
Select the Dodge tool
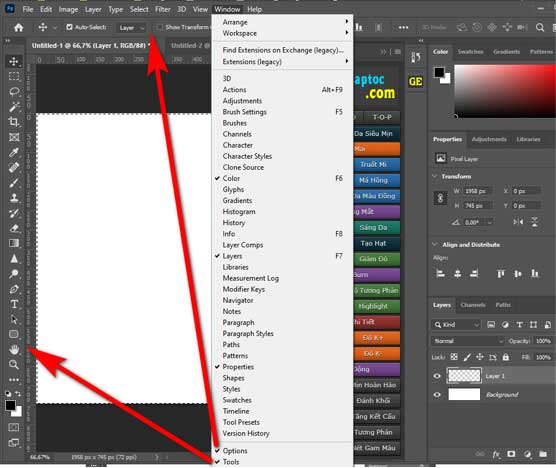coord(14,274)
